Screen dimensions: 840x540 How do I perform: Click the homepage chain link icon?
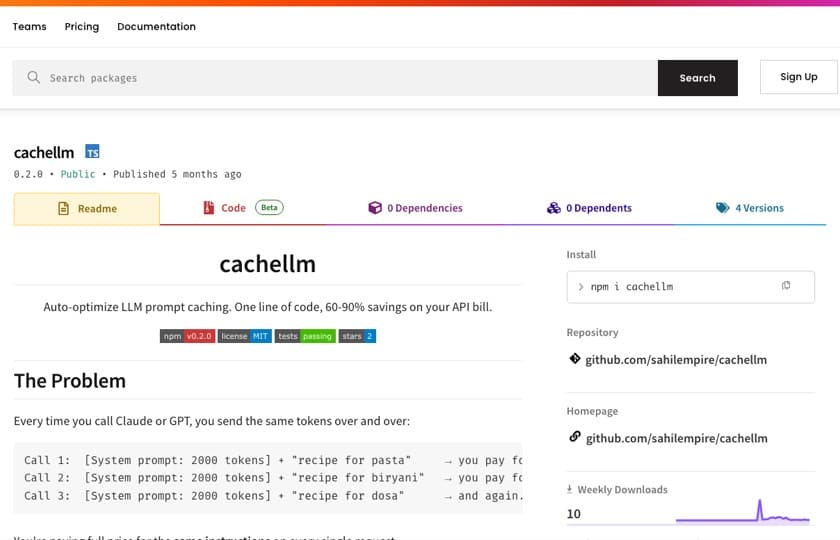pos(575,437)
